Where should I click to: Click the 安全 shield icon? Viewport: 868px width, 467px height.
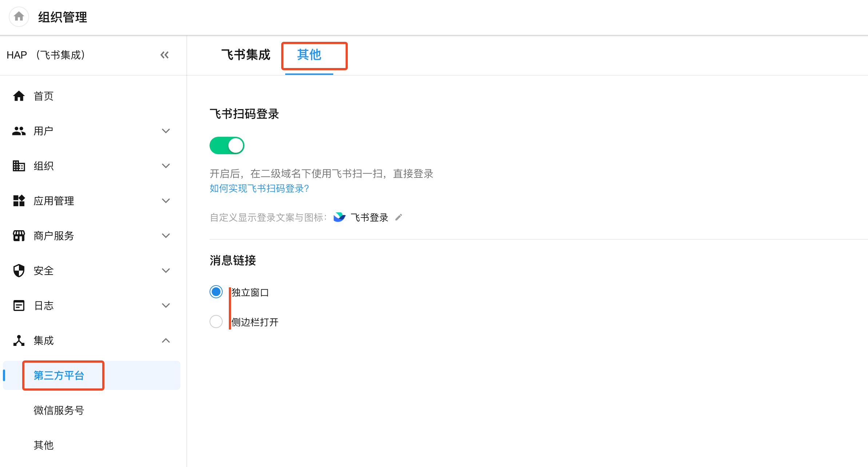click(19, 271)
